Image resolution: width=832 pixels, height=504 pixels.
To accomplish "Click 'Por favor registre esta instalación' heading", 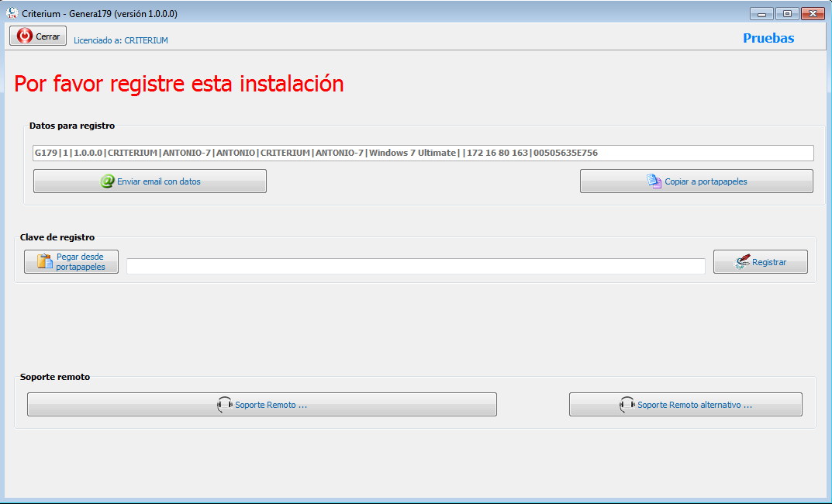I will click(x=179, y=84).
